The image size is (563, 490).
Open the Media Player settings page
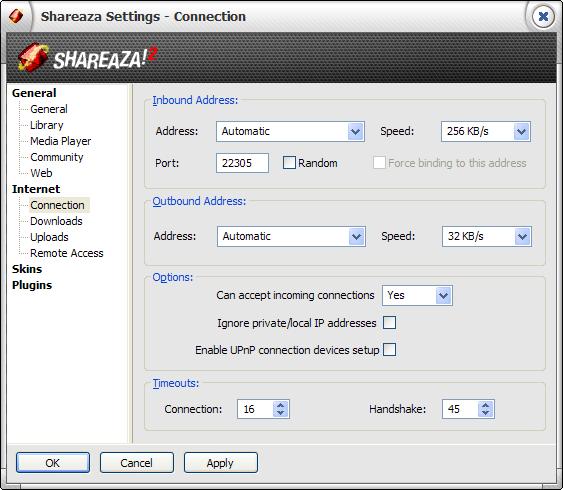pos(61,141)
